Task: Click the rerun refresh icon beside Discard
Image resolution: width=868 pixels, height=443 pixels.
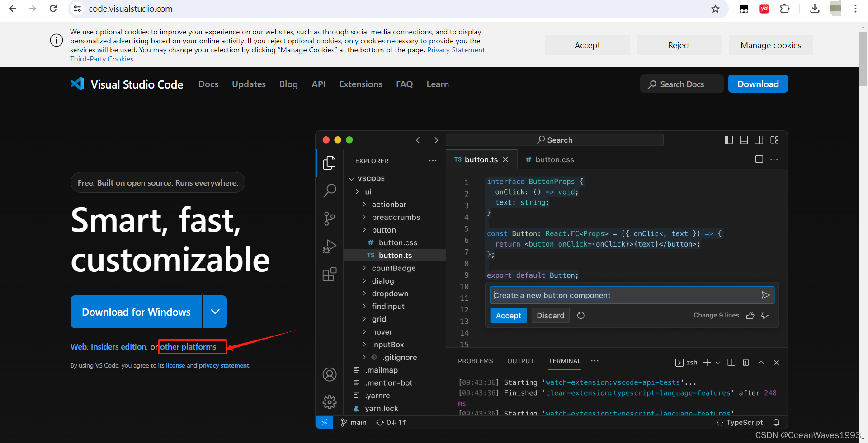Action: point(581,315)
